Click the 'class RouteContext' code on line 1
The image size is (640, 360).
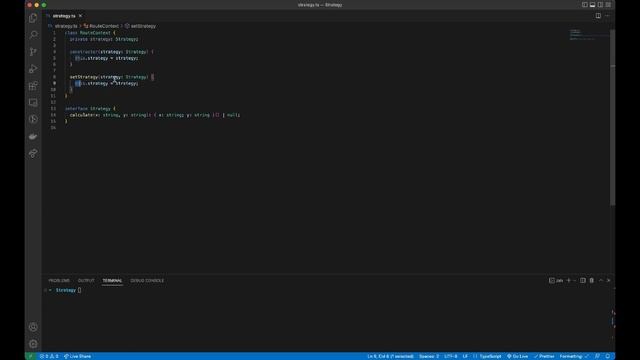click(x=90, y=33)
